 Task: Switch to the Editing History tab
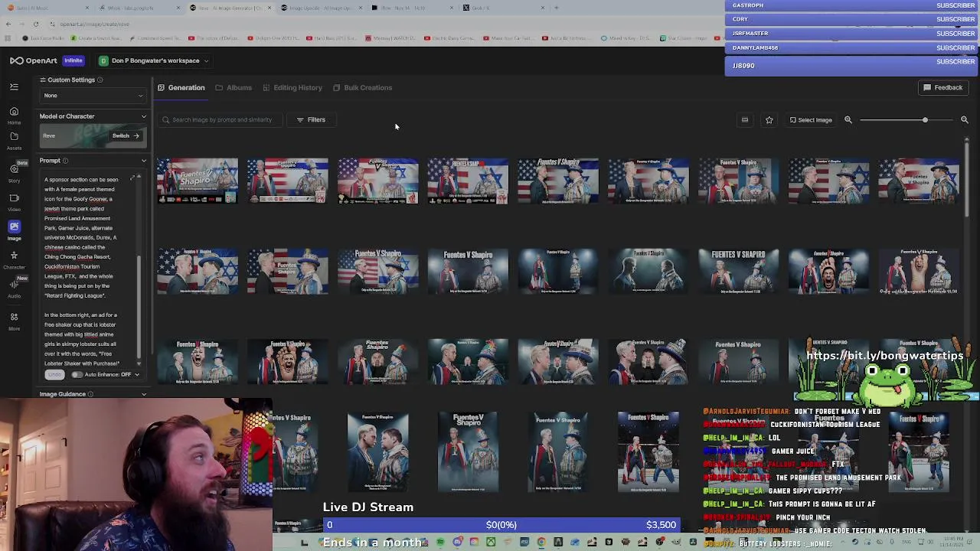292,87
